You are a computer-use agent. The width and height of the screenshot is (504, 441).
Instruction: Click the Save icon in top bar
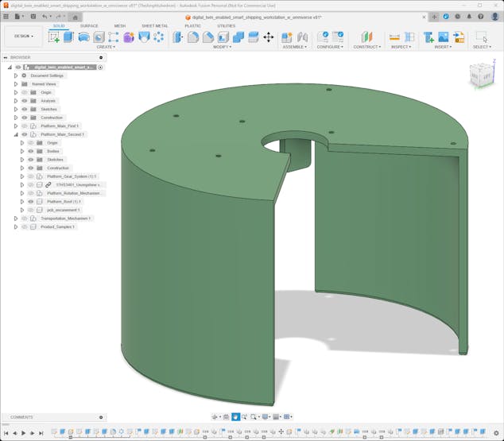(33, 17)
